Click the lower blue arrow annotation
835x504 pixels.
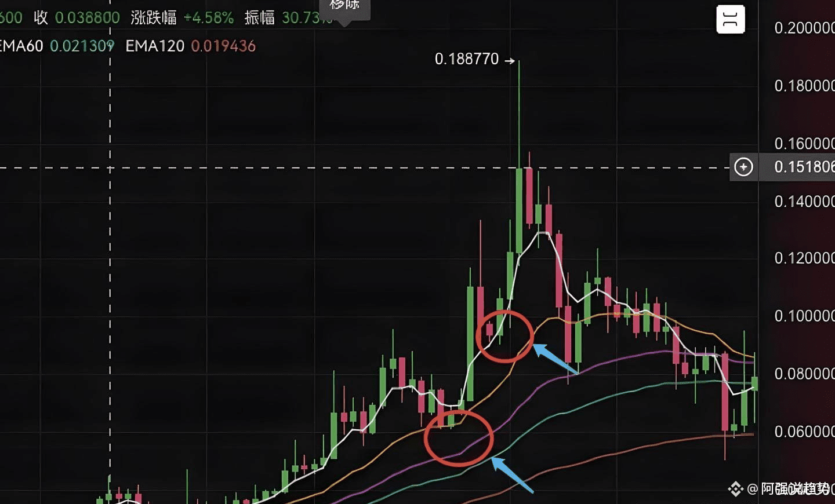512,475
